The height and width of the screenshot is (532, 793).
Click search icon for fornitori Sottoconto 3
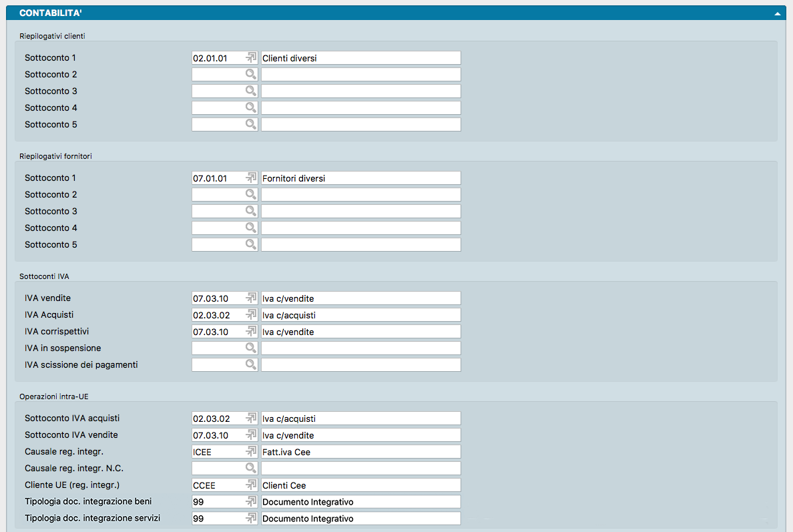[x=251, y=212]
